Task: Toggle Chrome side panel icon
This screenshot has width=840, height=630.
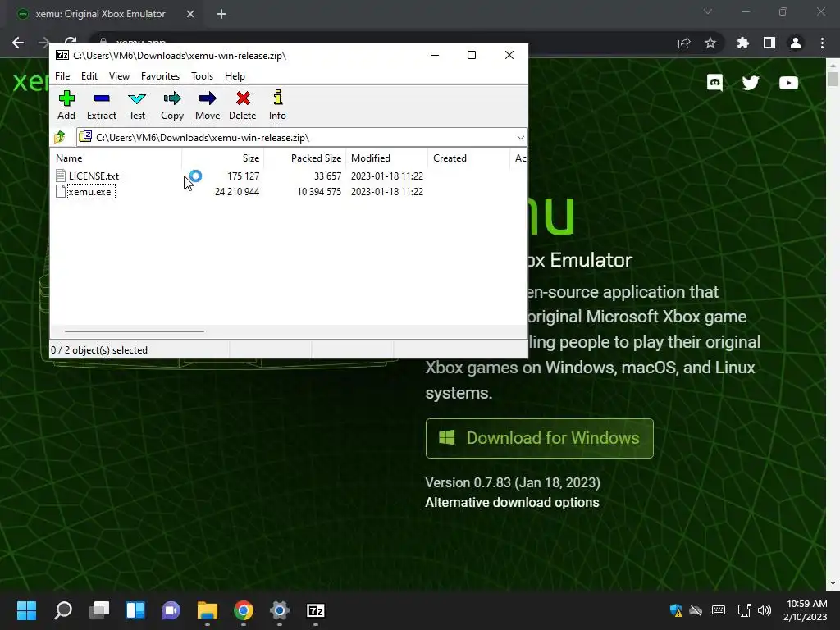Action: (x=769, y=43)
